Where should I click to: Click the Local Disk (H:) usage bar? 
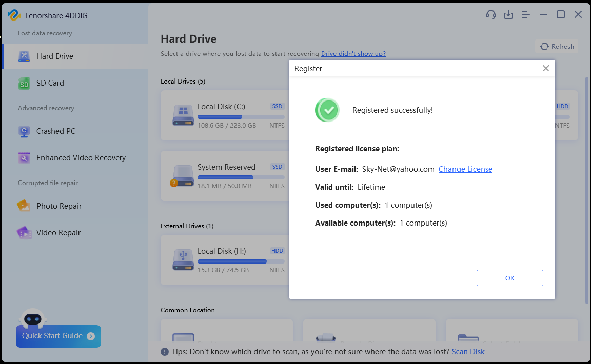(241, 261)
